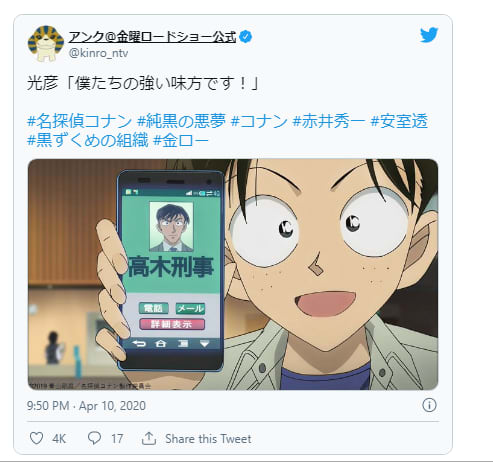Open hashtag #純黒の悪夢
The image size is (493, 464).
click(x=181, y=121)
